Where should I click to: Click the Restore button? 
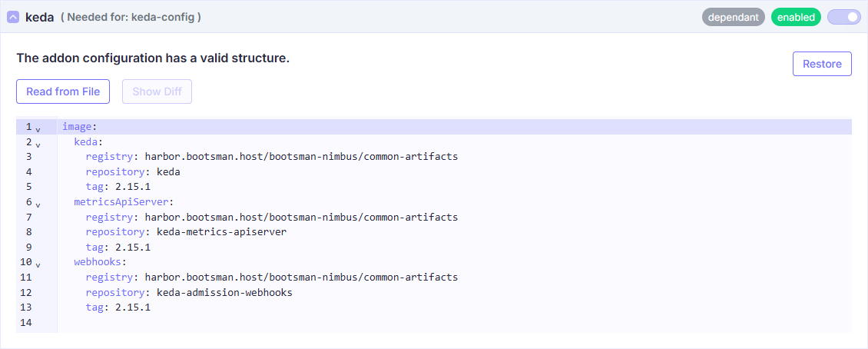822,64
